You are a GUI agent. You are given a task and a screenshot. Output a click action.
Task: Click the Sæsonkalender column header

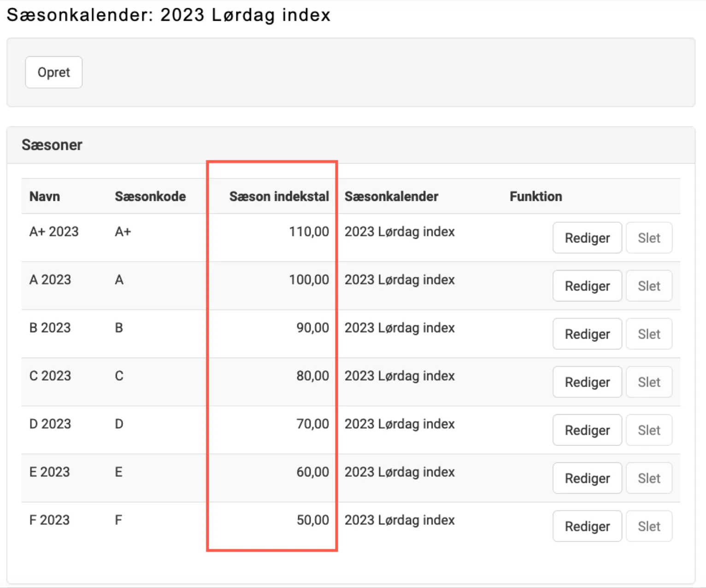(x=391, y=196)
